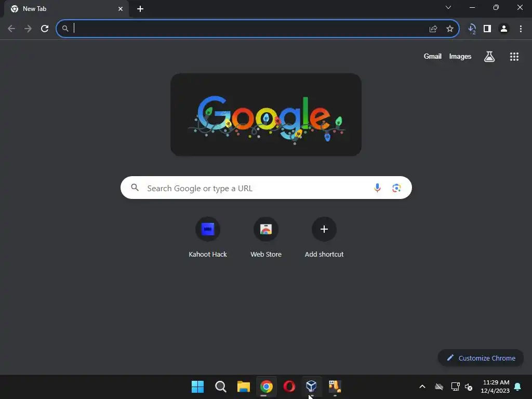Go back using the back arrow
Image resolution: width=532 pixels, height=399 pixels.
tap(11, 29)
